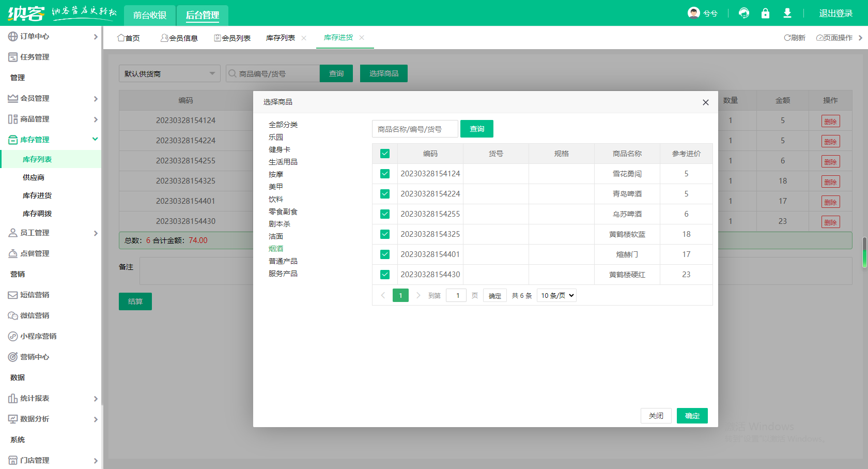Click the 关闭 button in dialog
The width and height of the screenshot is (868, 469).
point(656,416)
